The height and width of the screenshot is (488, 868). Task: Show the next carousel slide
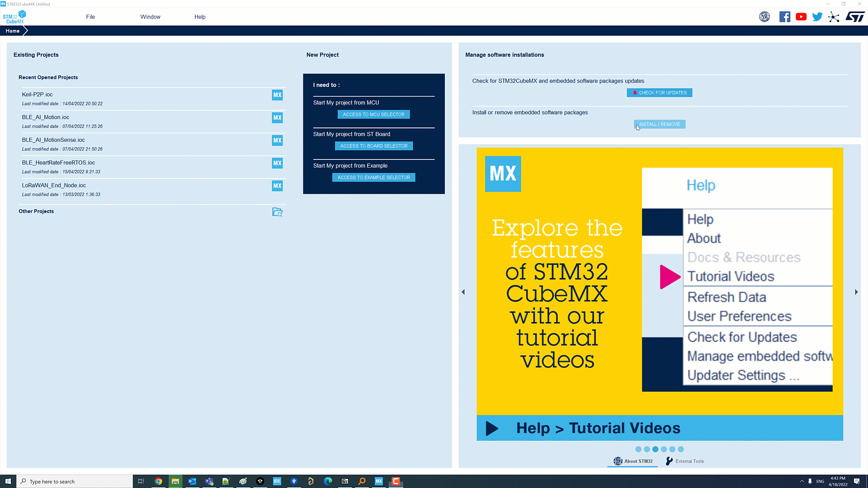856,292
